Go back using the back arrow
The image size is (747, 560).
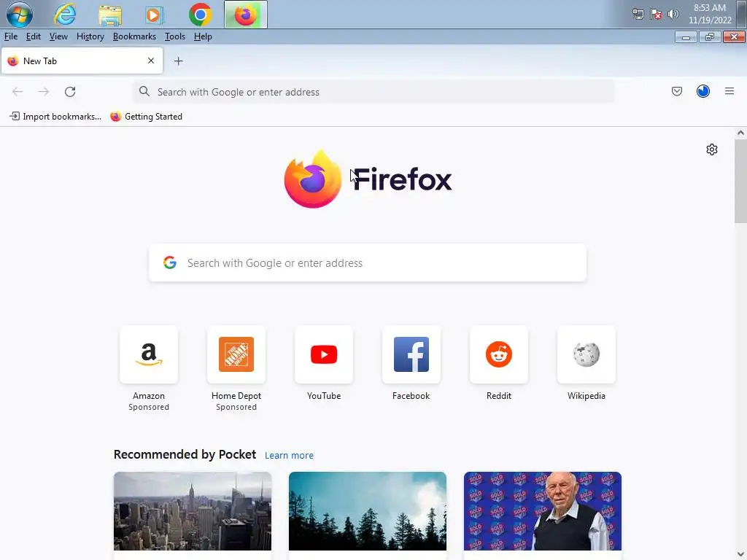coord(18,91)
